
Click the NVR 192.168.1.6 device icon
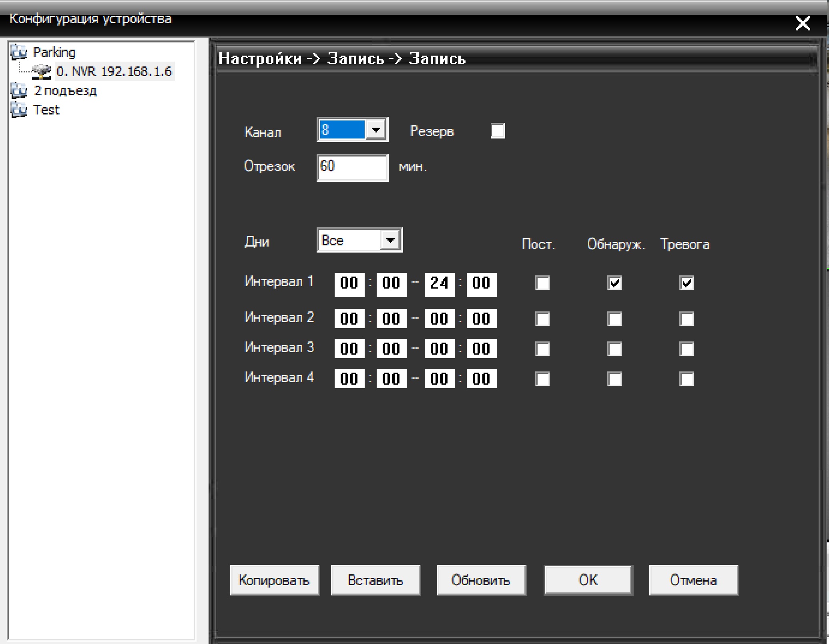coord(42,71)
